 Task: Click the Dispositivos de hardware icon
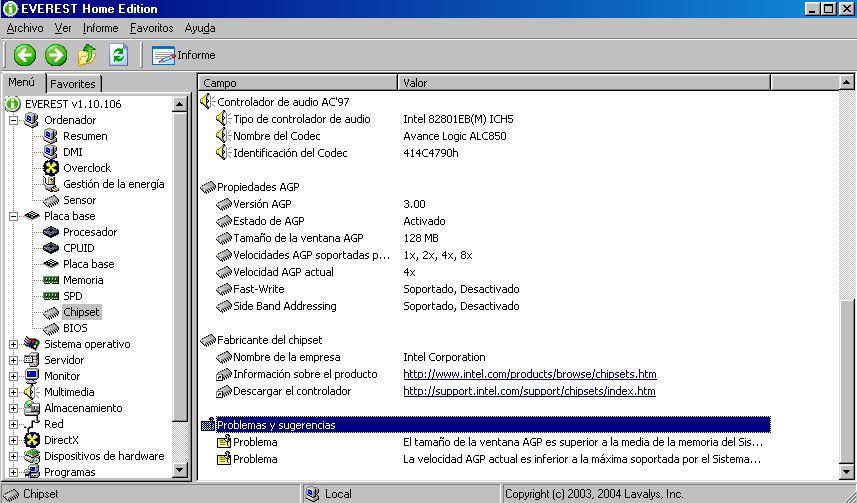[32, 456]
